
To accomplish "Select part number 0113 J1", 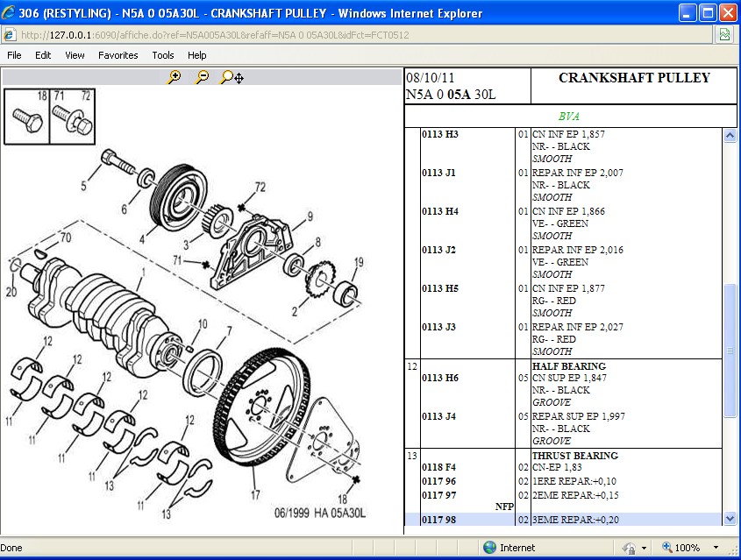I will (x=438, y=173).
